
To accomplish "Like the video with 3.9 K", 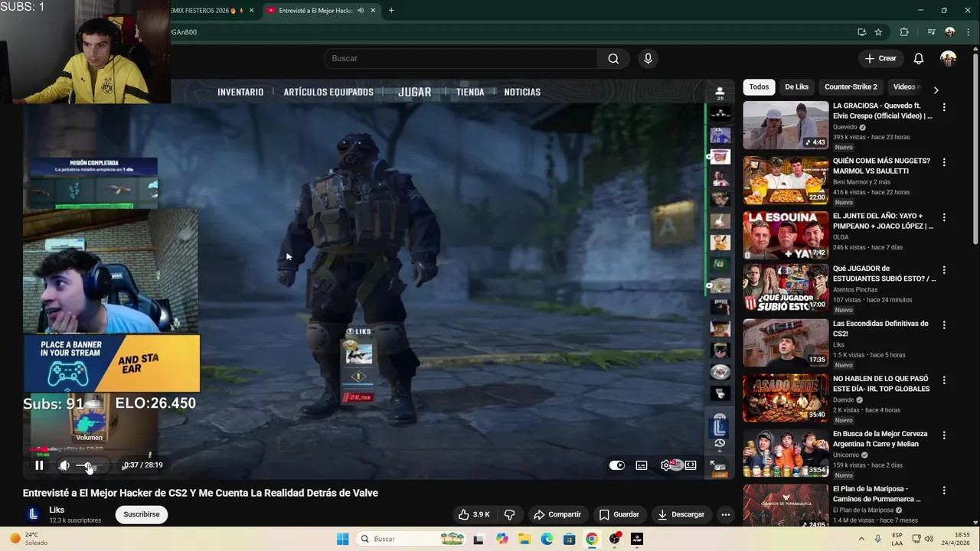I will (x=474, y=515).
